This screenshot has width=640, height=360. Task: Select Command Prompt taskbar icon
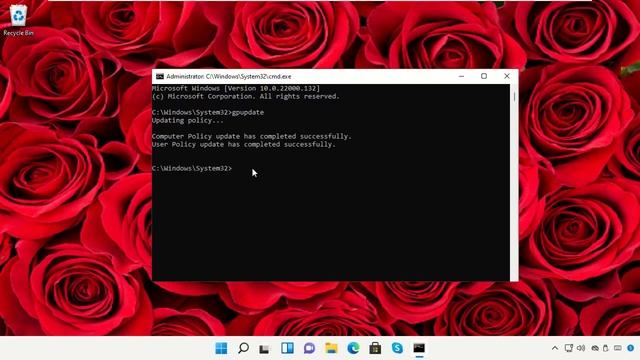pyautogui.click(x=419, y=348)
